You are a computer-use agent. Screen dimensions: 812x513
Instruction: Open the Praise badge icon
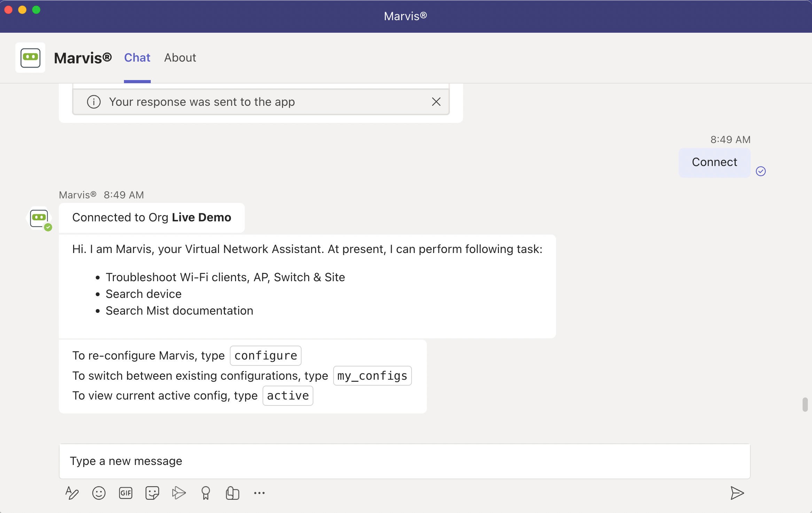[x=206, y=493]
